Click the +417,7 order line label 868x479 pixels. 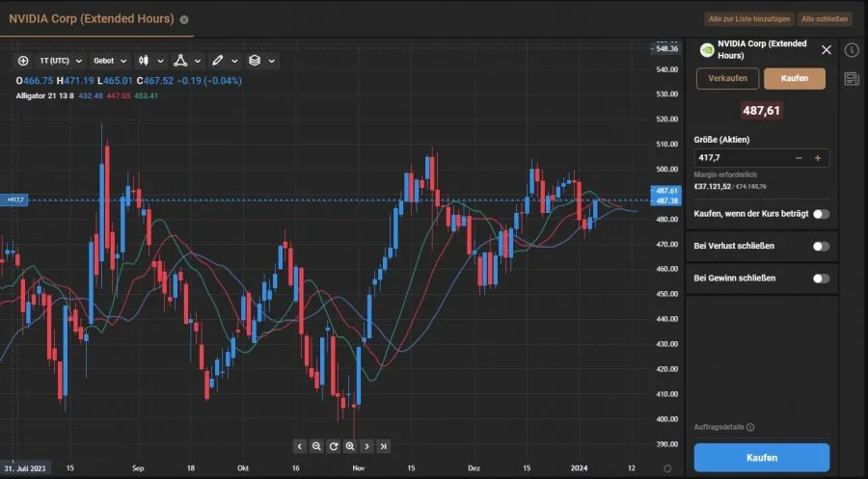(x=14, y=200)
